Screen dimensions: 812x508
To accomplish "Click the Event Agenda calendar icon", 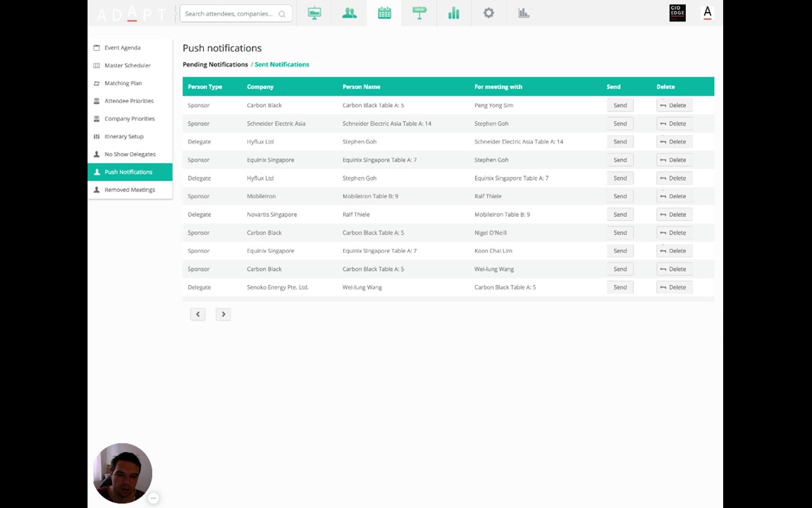I will pyautogui.click(x=96, y=48).
